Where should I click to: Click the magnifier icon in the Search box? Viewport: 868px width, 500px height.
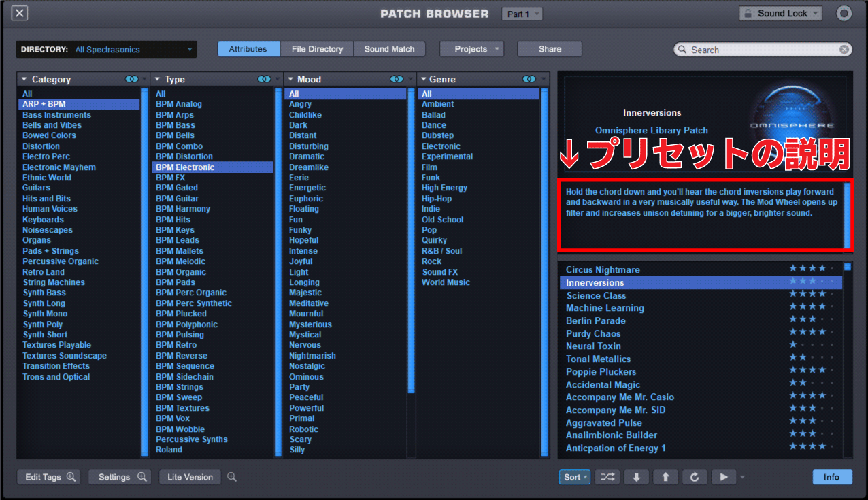682,50
